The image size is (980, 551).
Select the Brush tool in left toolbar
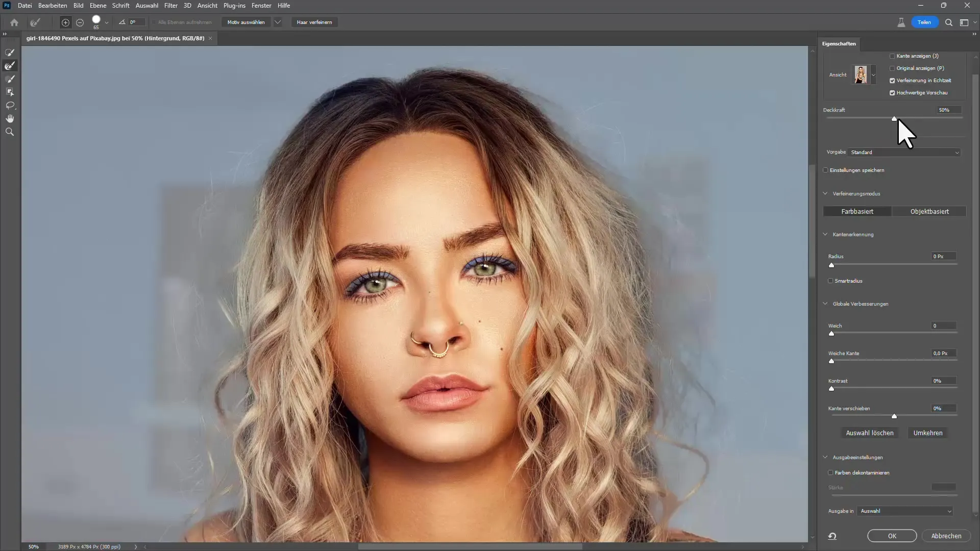(10, 79)
